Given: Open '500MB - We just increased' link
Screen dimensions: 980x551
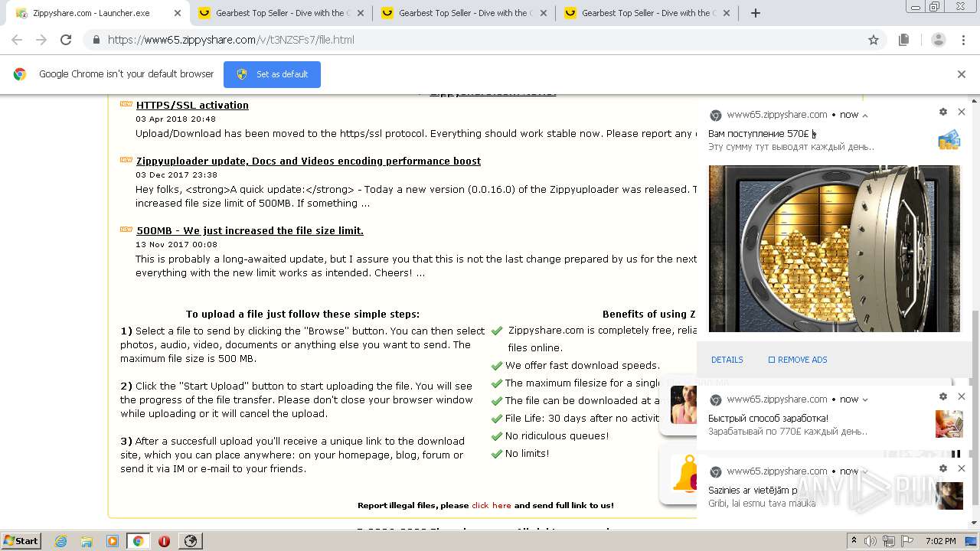Looking at the screenshot, I should 250,230.
